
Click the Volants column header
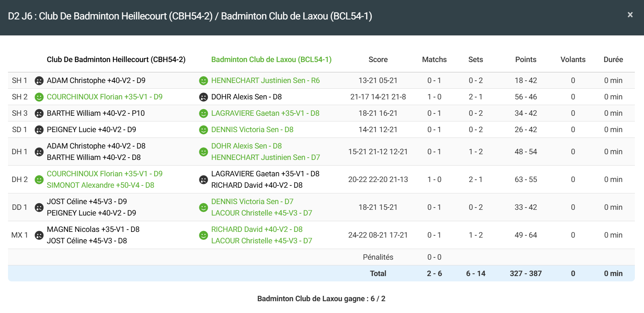click(x=572, y=59)
